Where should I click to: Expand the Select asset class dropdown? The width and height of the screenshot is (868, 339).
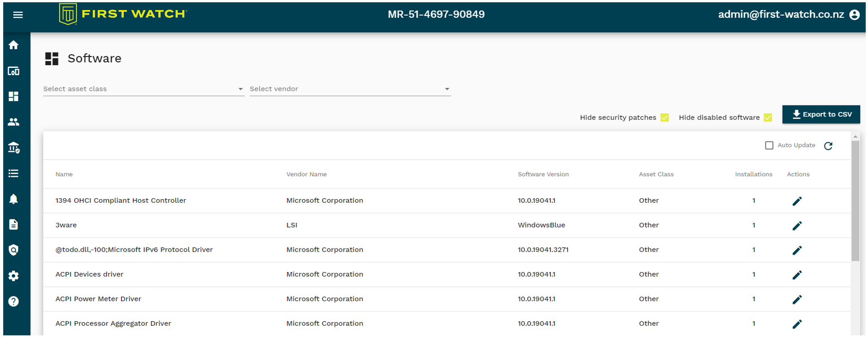pos(143,89)
